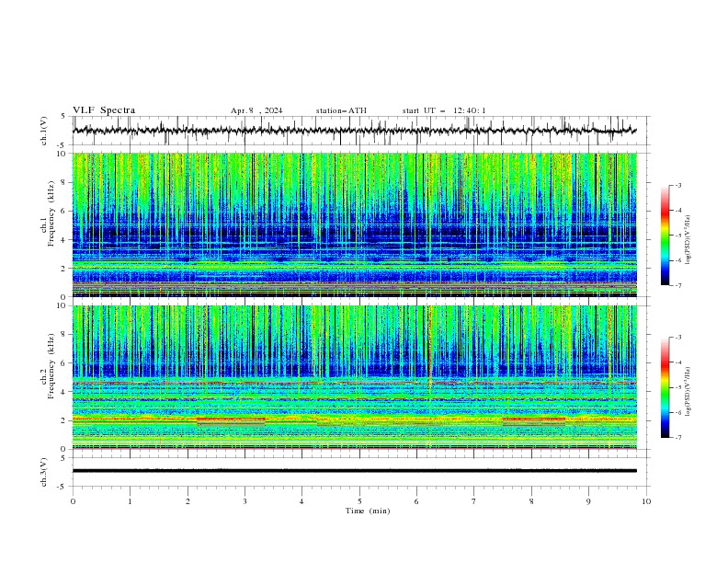Click the red 2 kHz band near minute 8 in ch.2

point(534,419)
